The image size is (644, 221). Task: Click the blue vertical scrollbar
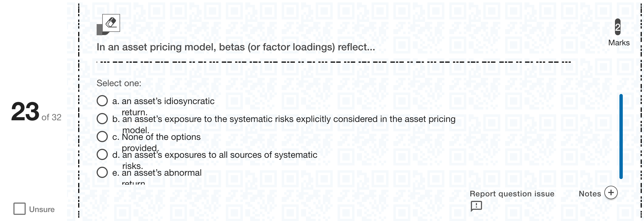pos(621,137)
